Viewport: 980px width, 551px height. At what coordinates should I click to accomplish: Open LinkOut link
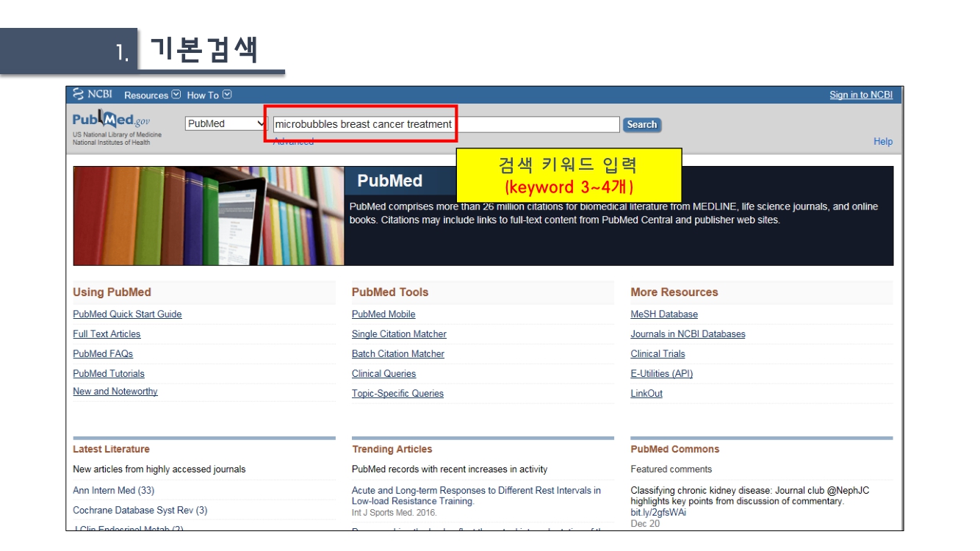646,394
